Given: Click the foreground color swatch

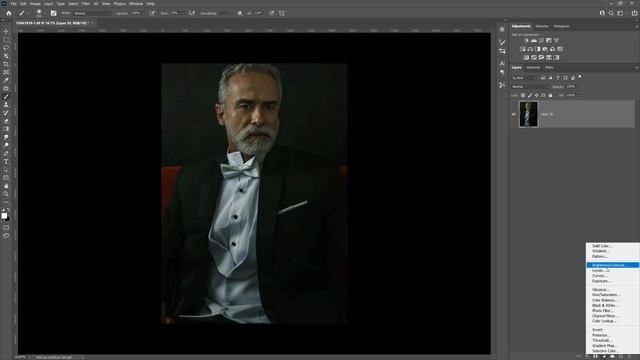Looking at the screenshot, I should 4,216.
